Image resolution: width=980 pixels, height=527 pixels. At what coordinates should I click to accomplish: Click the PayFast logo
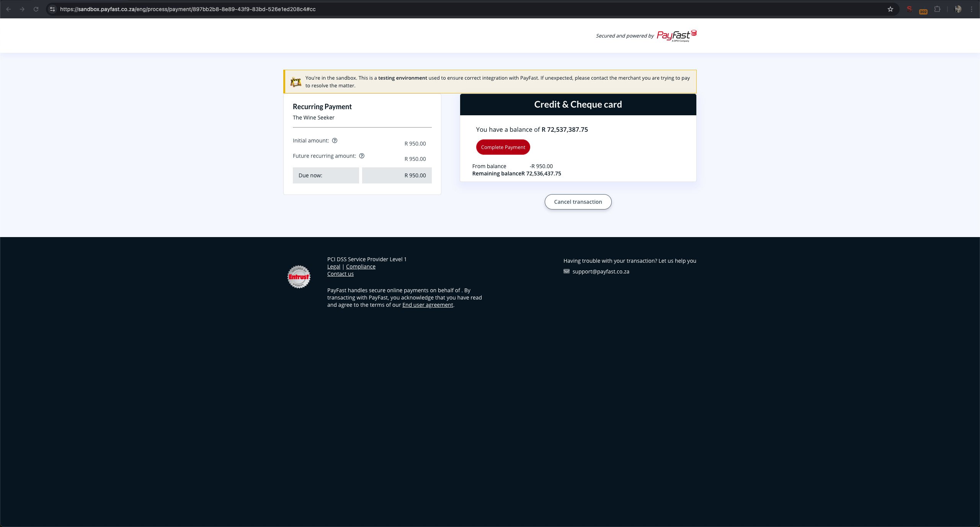click(x=676, y=36)
